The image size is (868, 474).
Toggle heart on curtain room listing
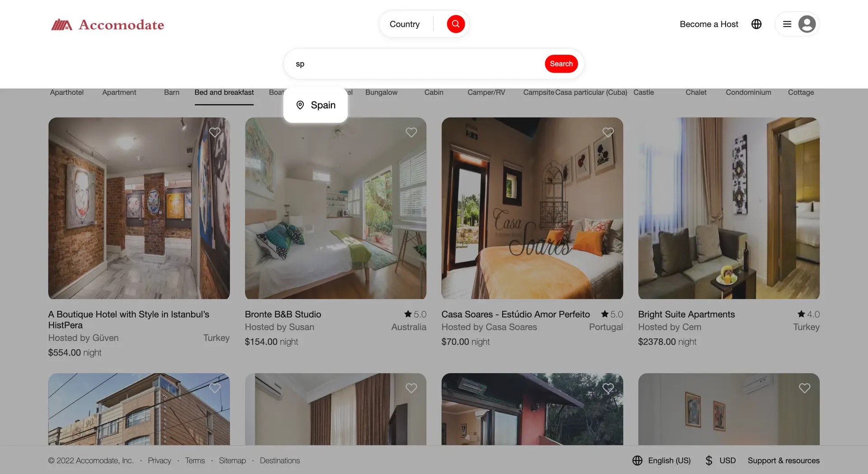[411, 388]
